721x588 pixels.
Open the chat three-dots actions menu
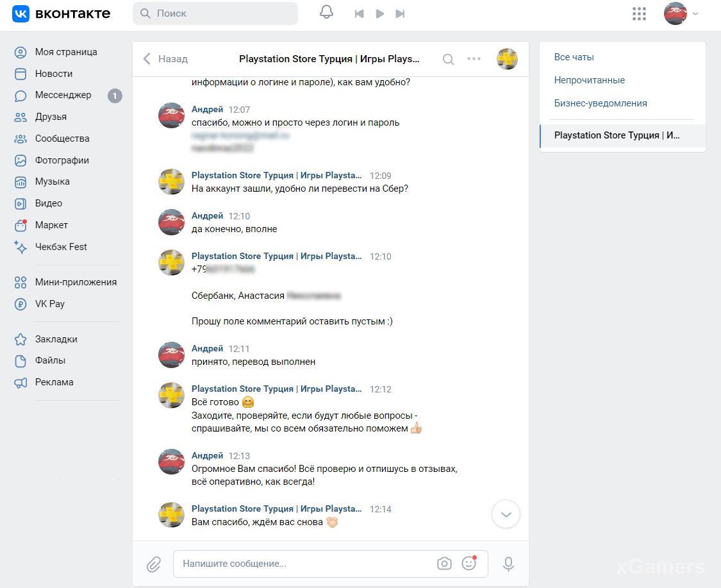tap(474, 59)
